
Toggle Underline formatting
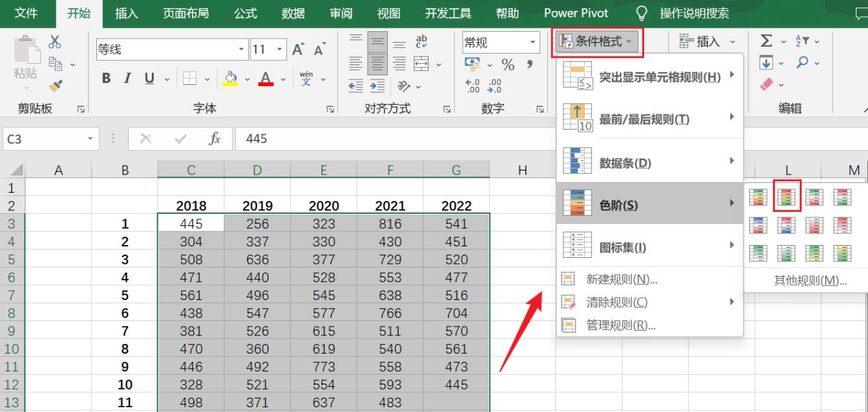coord(149,79)
